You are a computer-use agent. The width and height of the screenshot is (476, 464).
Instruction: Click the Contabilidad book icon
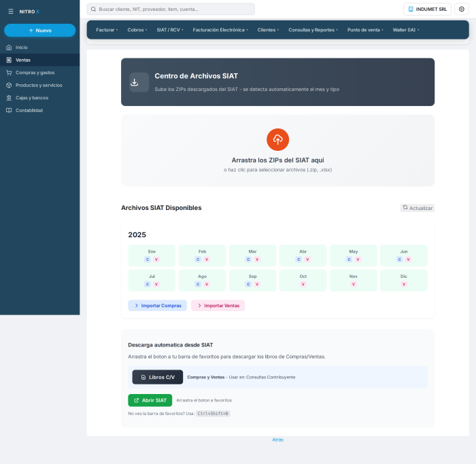(9, 110)
